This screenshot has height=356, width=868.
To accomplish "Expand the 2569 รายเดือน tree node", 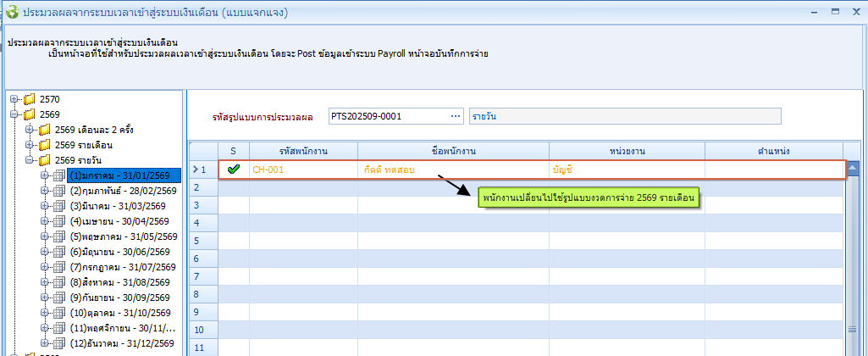I will 29,145.
